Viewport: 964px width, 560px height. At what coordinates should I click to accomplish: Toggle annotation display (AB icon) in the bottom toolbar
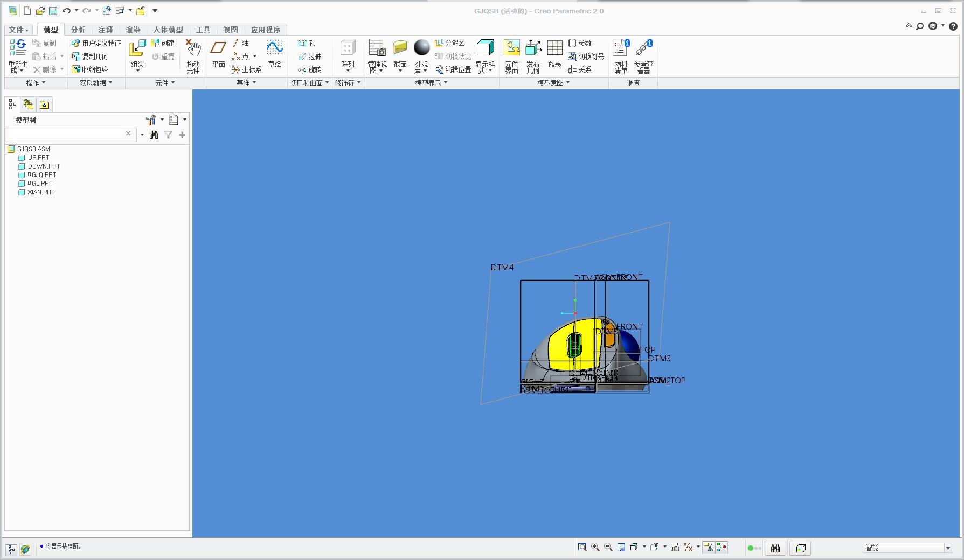(655, 547)
